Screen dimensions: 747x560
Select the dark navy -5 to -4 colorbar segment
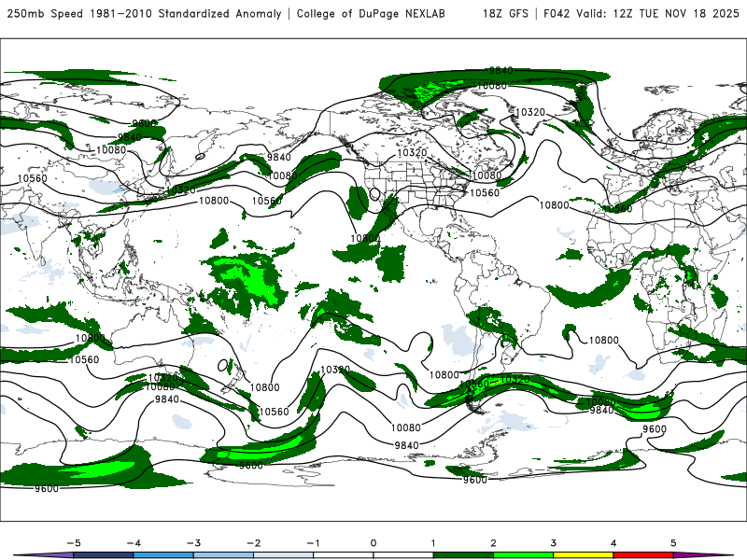104,555
